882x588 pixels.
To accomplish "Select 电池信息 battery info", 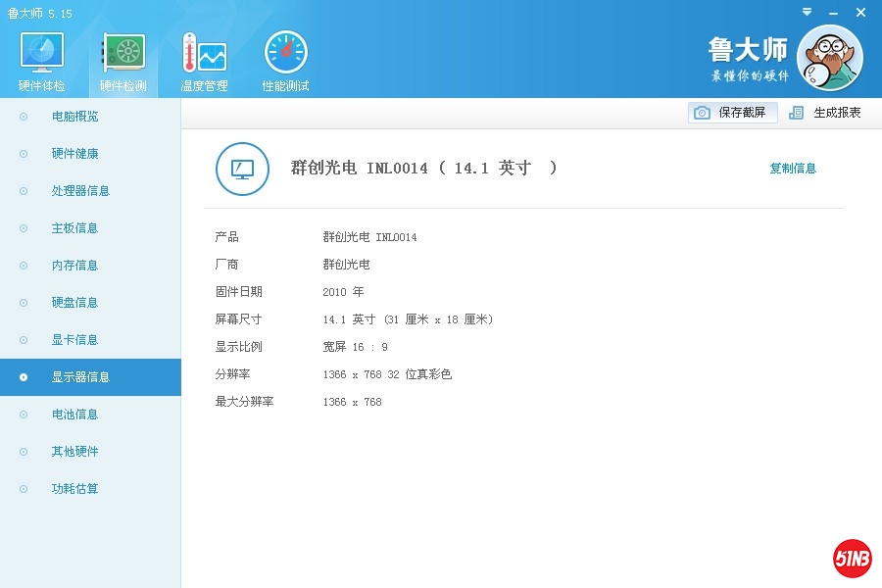I will pos(74,415).
